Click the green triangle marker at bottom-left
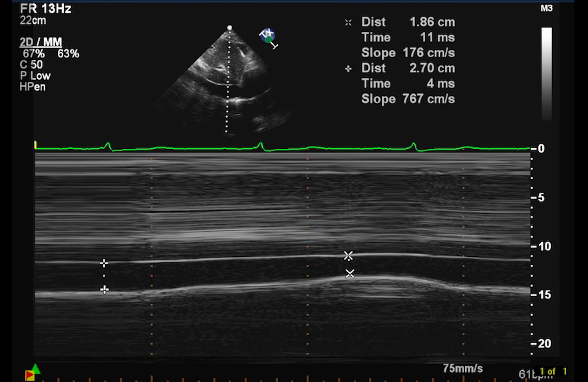 [x=36, y=368]
